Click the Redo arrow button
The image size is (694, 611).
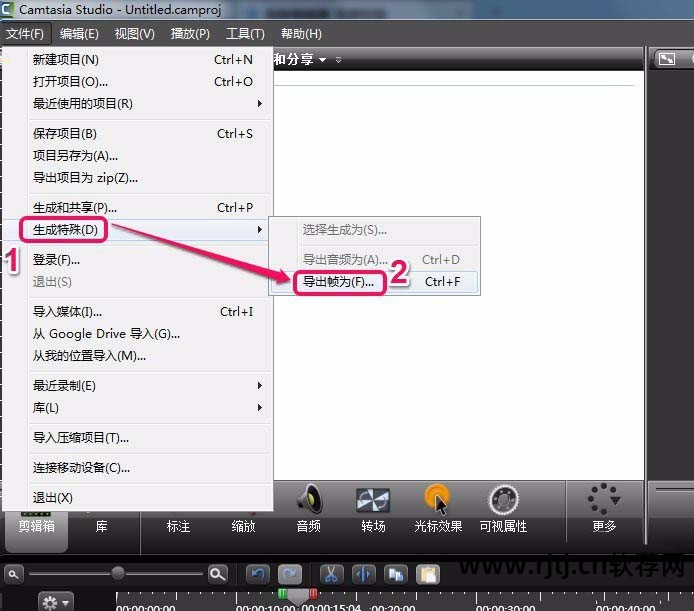(290, 575)
